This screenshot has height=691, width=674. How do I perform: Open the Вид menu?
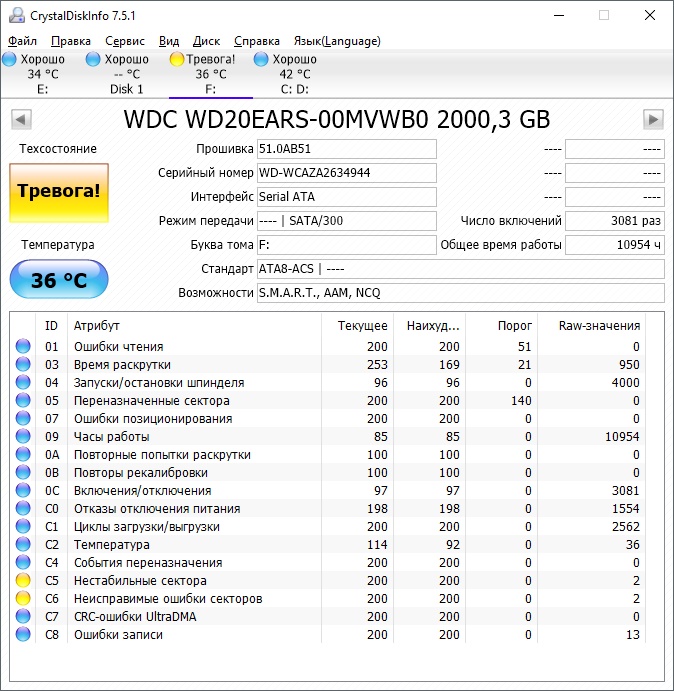[x=169, y=41]
